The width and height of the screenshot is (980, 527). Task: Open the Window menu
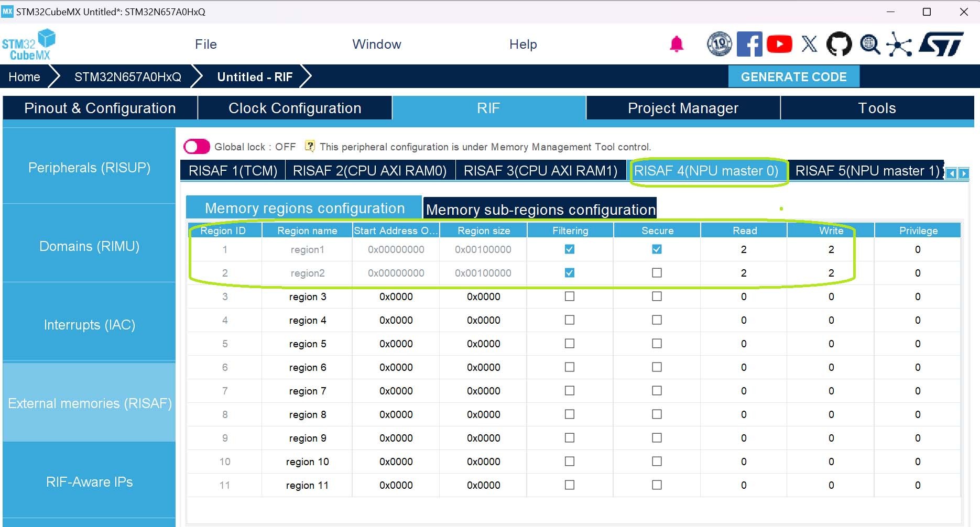(x=377, y=45)
